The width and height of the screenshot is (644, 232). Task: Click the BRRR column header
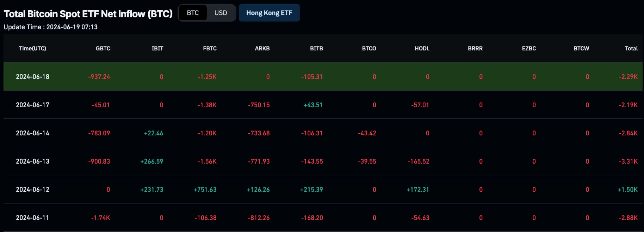tap(475, 48)
